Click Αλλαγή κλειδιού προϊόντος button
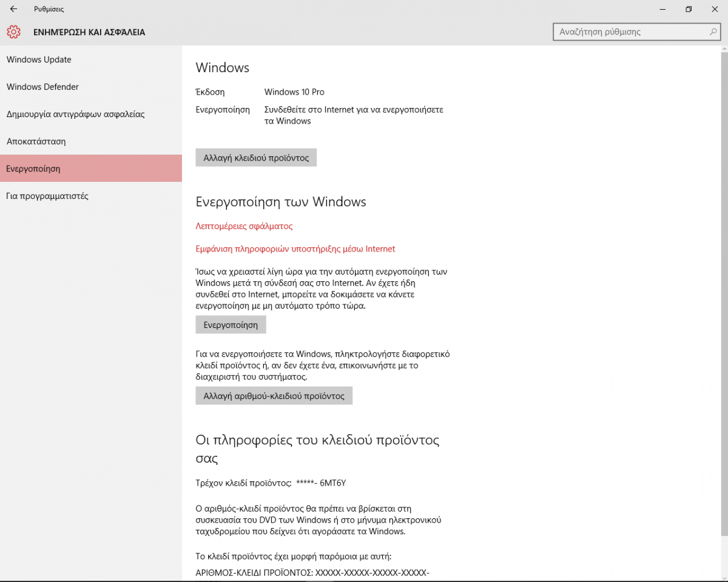728x582 pixels. coord(256,158)
